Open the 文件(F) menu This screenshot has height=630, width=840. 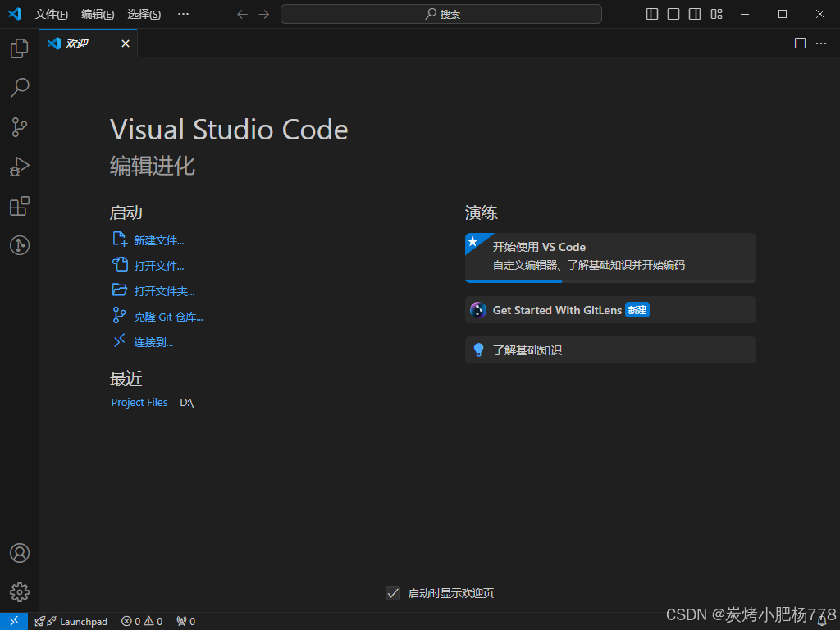(52, 15)
